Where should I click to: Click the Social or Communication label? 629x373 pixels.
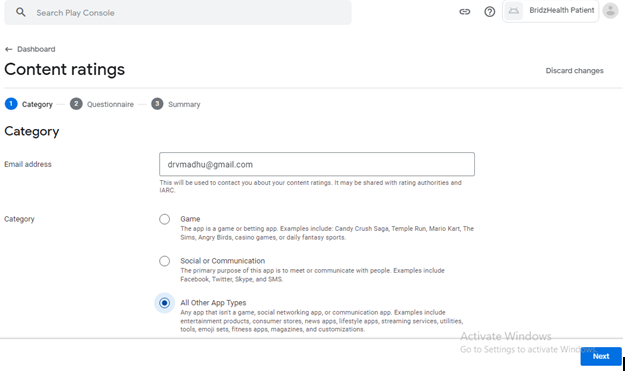pyautogui.click(x=223, y=261)
